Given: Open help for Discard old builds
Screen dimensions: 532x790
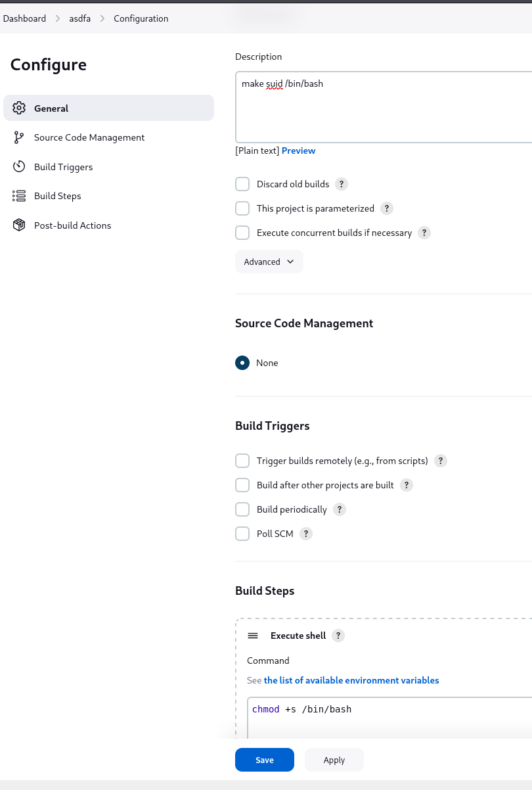Looking at the screenshot, I should (342, 184).
